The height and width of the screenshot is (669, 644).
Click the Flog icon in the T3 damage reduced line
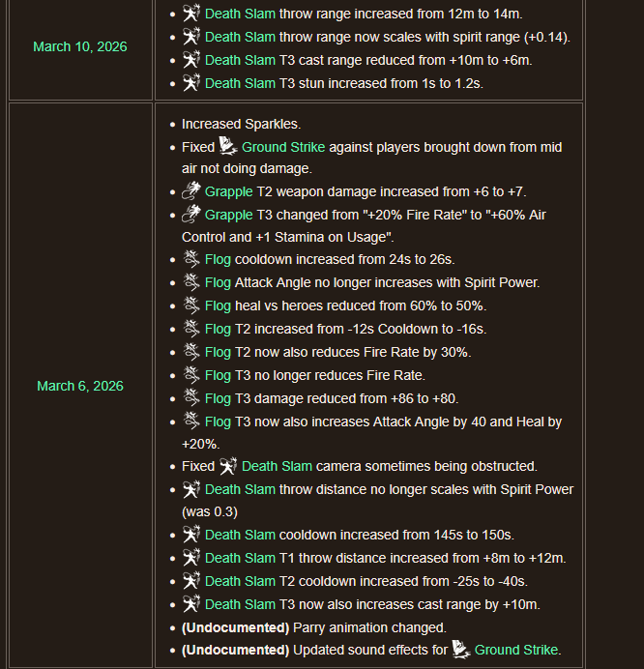191,397
